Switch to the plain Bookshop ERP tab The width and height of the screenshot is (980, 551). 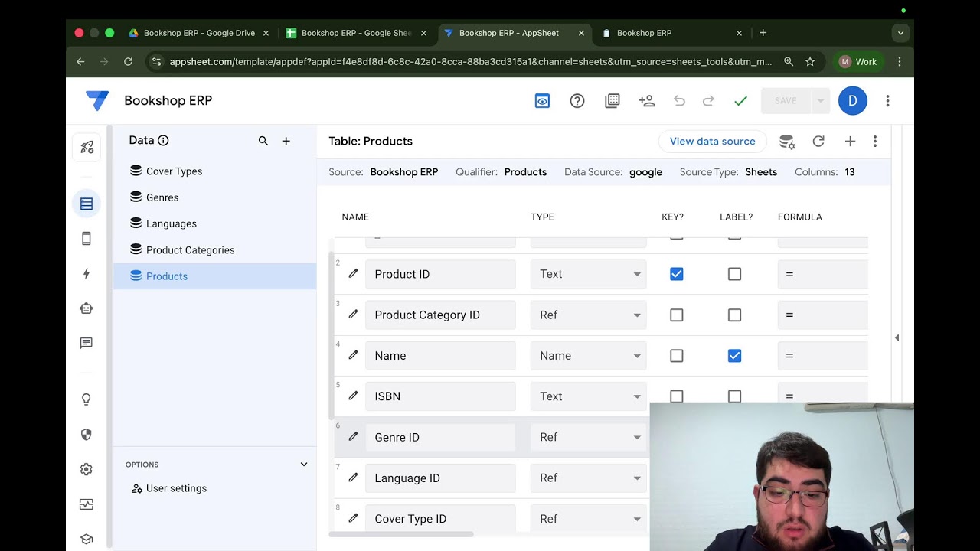tap(672, 33)
